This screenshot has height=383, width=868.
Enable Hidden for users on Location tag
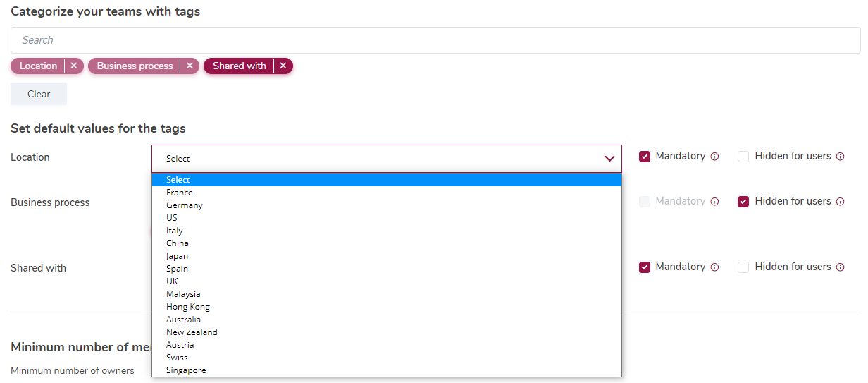click(743, 157)
